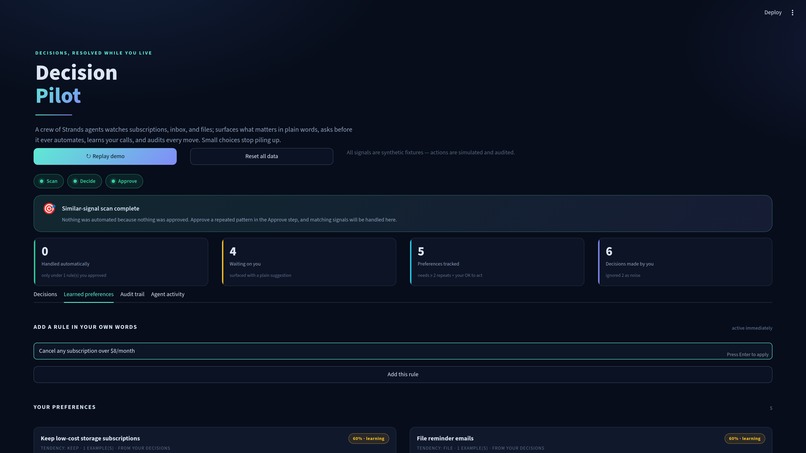Click 'DECISIONS, RESOLVED WHILE YOU LIVE' tagline
Image resolution: width=806 pixels, height=453 pixels.
pos(94,53)
